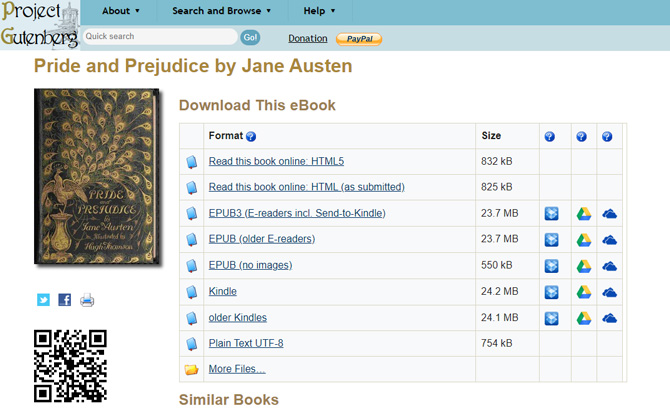Click the help icon above the Google Drive column
Viewport: 670px width, 412px height.
pyautogui.click(x=581, y=136)
